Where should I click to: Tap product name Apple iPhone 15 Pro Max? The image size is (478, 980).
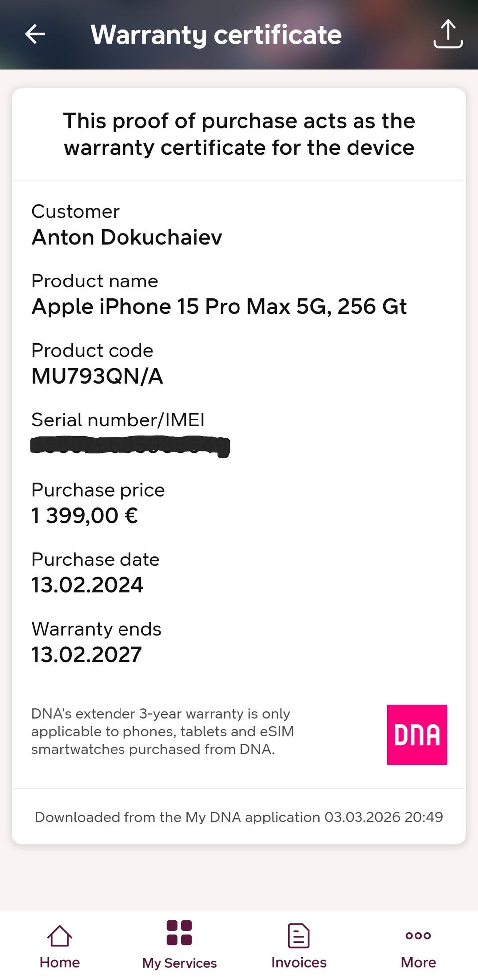(x=219, y=306)
